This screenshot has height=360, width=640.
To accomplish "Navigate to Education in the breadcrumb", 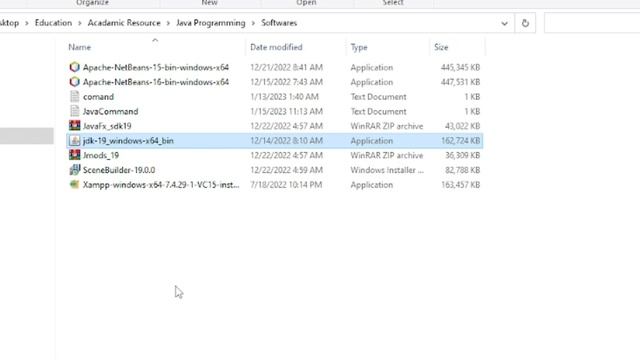I will point(53,23).
